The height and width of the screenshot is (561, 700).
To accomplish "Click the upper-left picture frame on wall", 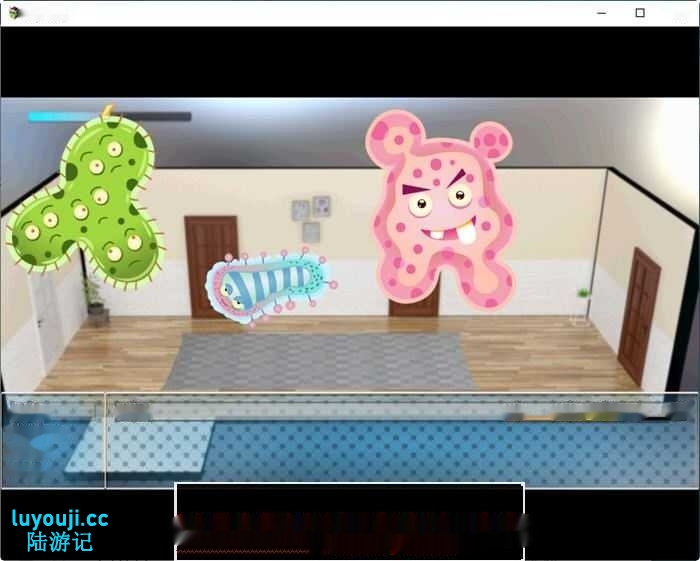I will (300, 210).
